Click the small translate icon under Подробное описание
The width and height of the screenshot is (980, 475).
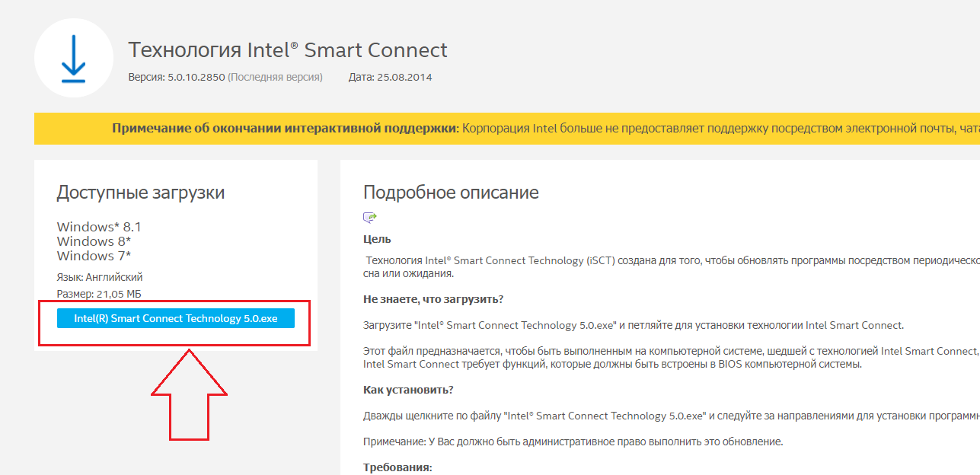point(370,218)
